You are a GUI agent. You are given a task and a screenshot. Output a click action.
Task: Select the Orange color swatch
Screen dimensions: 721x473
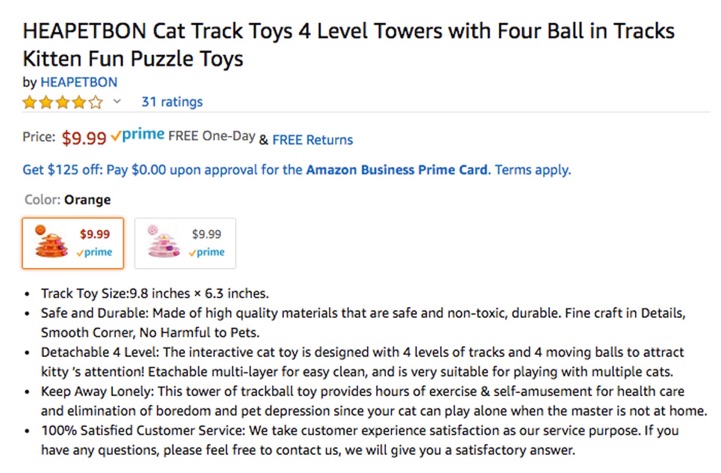pos(73,243)
